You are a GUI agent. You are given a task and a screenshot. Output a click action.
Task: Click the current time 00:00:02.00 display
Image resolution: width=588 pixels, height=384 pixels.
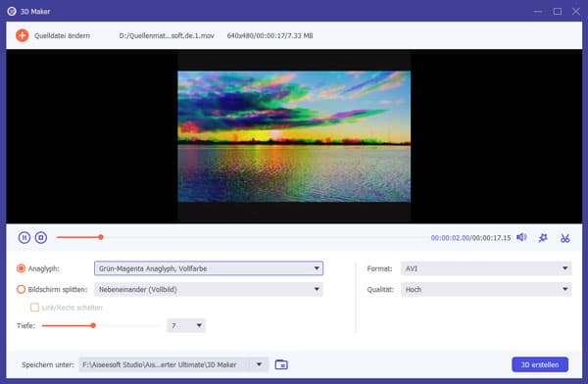pyautogui.click(x=450, y=238)
